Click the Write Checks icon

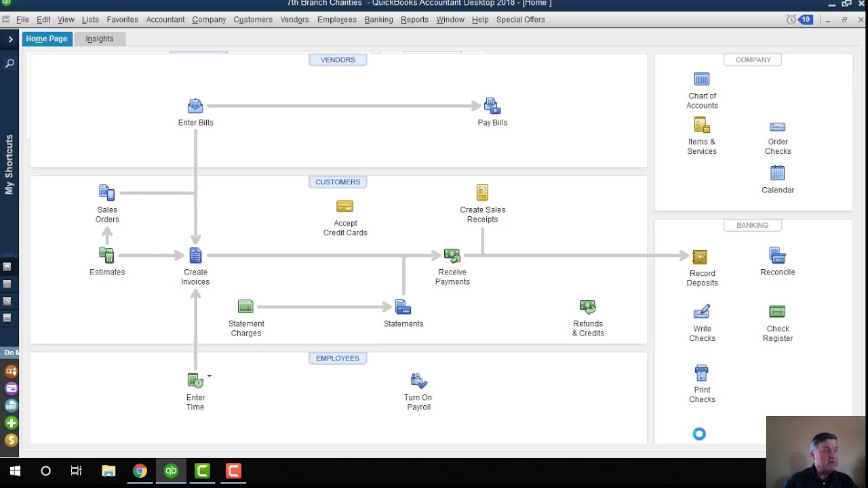coord(702,312)
